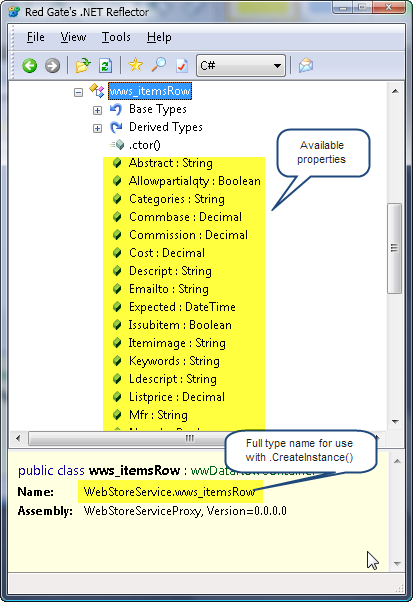Select the Abstract : String property
The width and height of the screenshot is (413, 602).
(x=170, y=163)
